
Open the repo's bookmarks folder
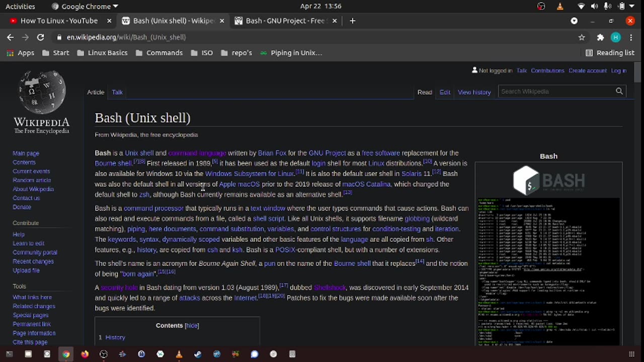pos(236,53)
